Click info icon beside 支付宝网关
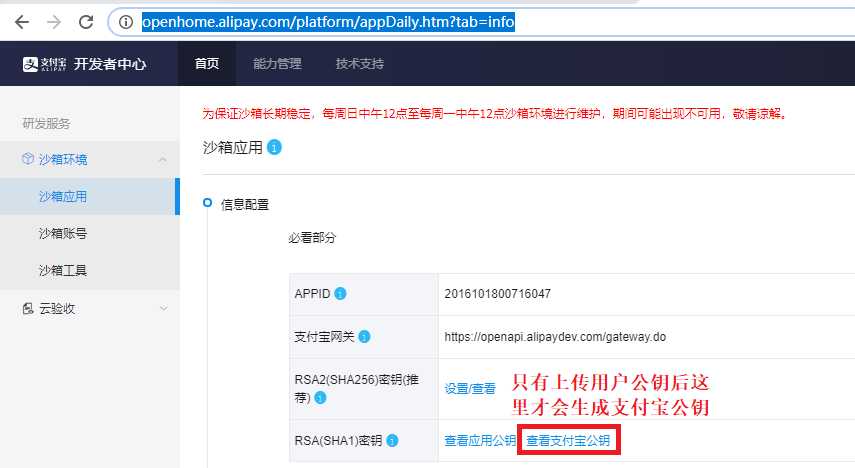Image resolution: width=855 pixels, height=468 pixels. pos(364,337)
